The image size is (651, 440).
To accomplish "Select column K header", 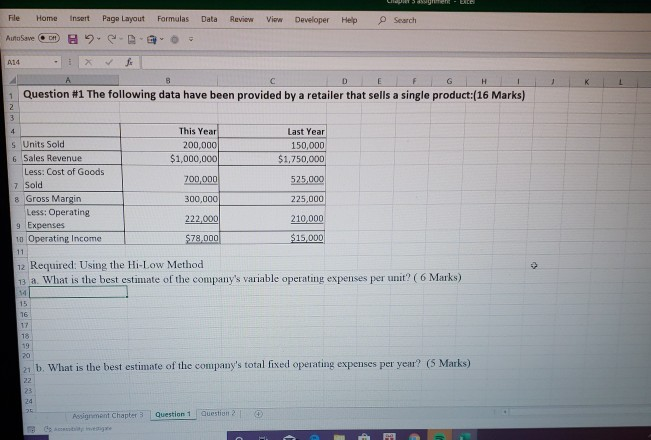I will pos(586,82).
